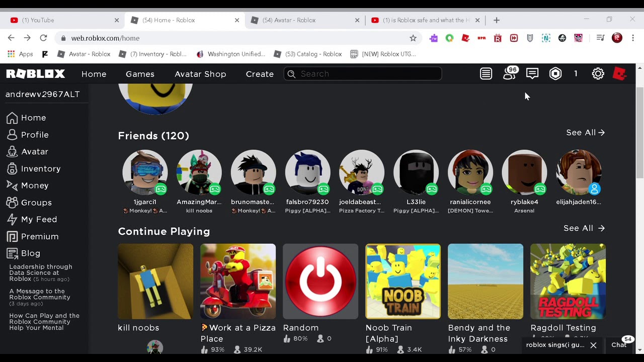Open the Noob Train [Alpha] game

point(403,282)
